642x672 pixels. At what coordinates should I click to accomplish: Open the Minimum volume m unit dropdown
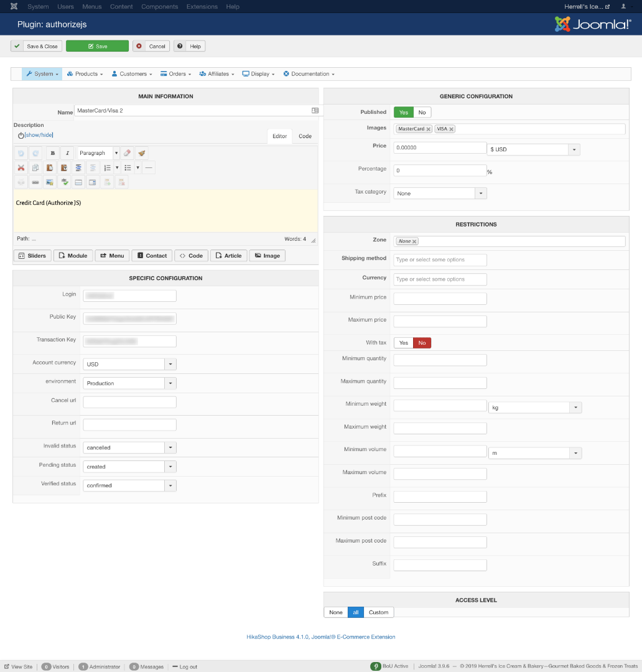pos(535,453)
